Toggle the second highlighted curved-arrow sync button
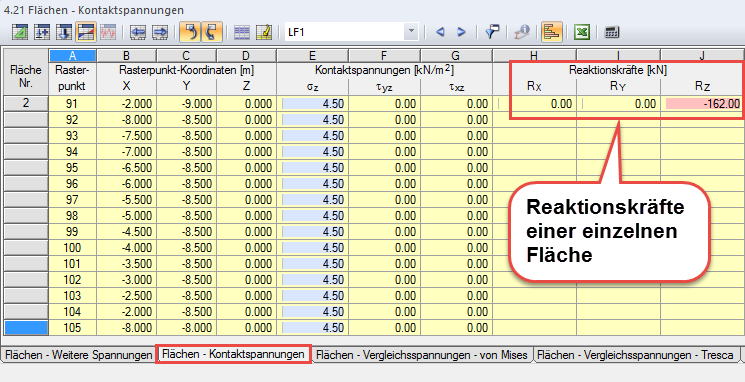The width and height of the screenshot is (745, 382). 212,32
